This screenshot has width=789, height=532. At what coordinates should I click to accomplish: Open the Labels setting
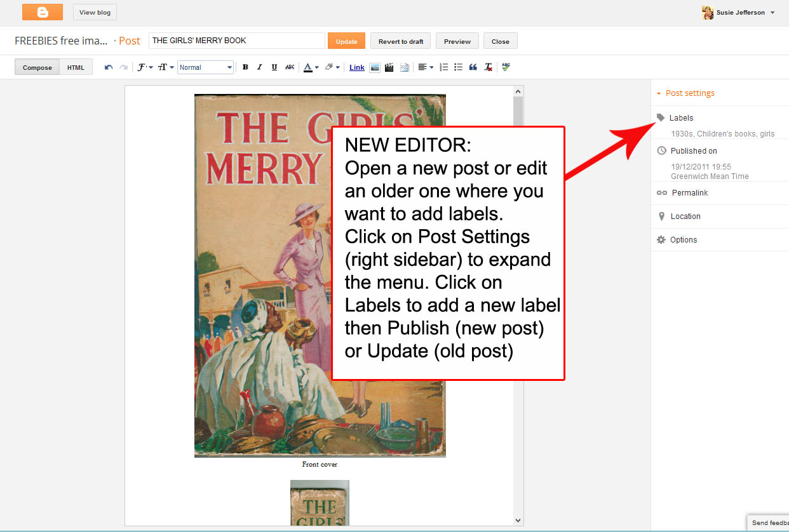(681, 117)
